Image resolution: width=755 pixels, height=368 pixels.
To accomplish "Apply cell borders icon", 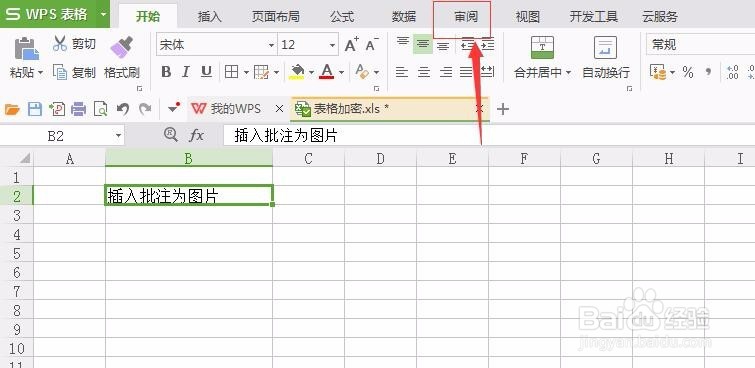I will tap(232, 72).
